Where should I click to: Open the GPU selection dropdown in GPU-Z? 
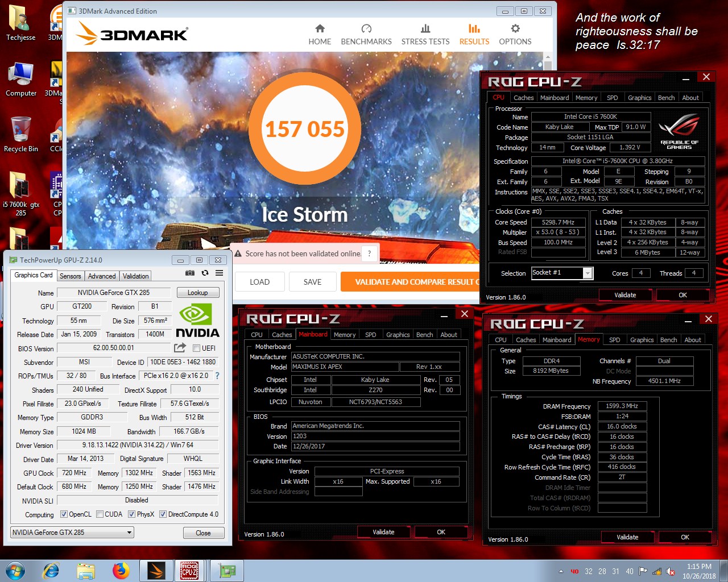pos(72,533)
